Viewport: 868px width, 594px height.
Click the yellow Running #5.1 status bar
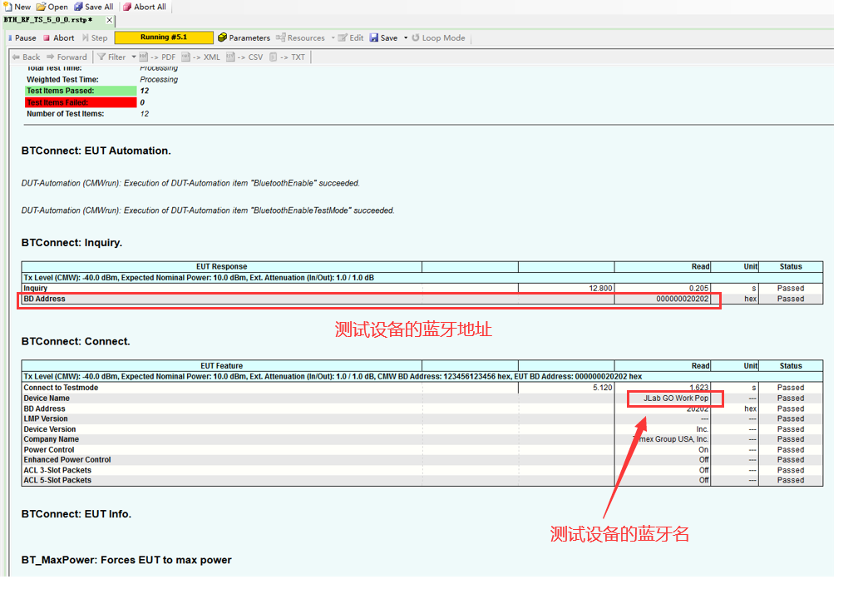coord(164,37)
